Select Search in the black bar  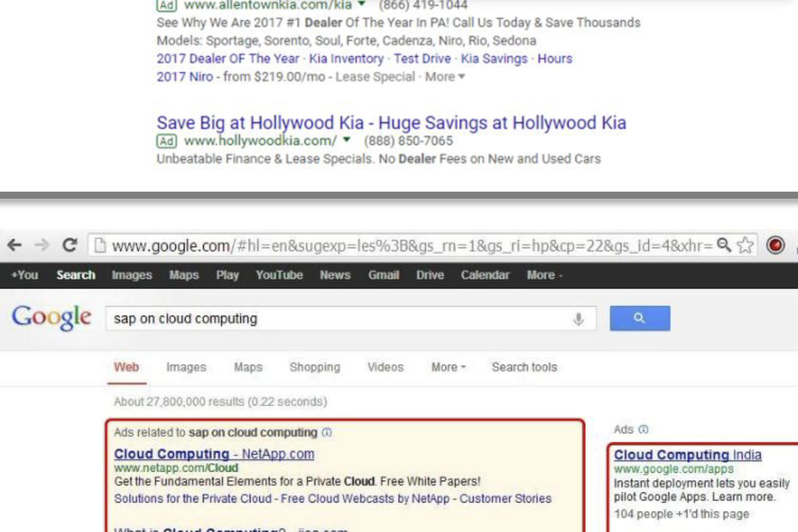coord(76,275)
